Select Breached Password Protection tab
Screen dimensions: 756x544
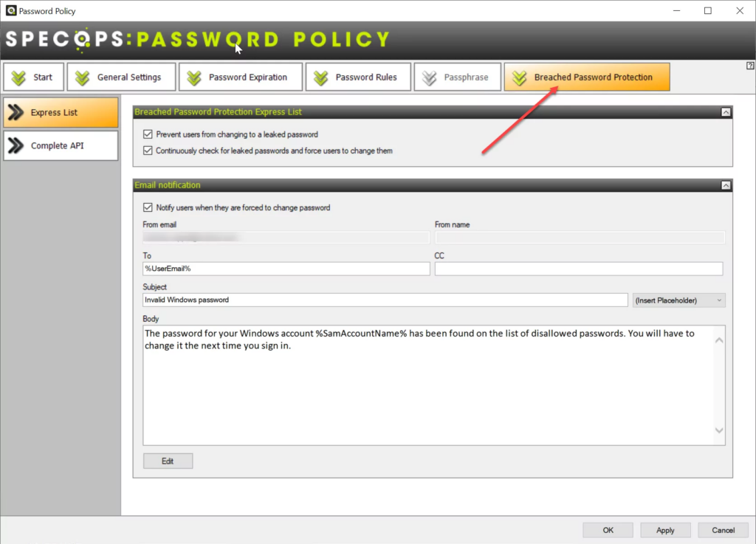(587, 77)
